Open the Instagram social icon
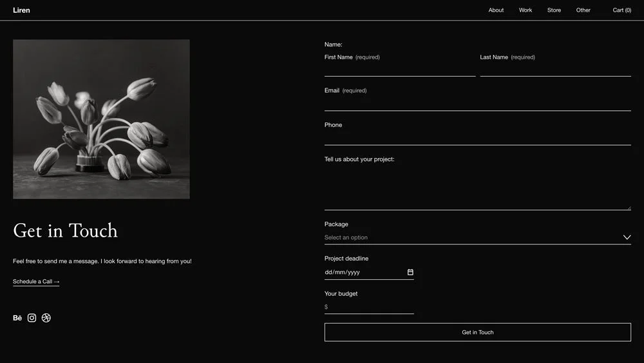This screenshot has height=363, width=644. [x=32, y=318]
